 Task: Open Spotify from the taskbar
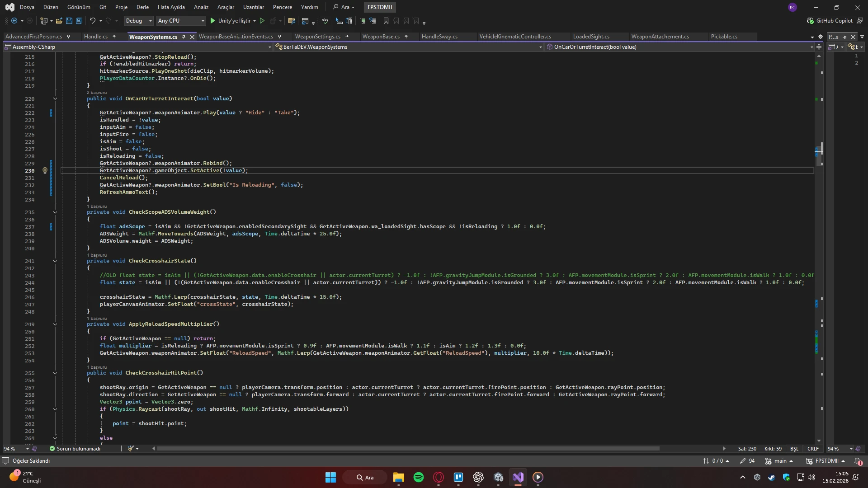pyautogui.click(x=419, y=477)
